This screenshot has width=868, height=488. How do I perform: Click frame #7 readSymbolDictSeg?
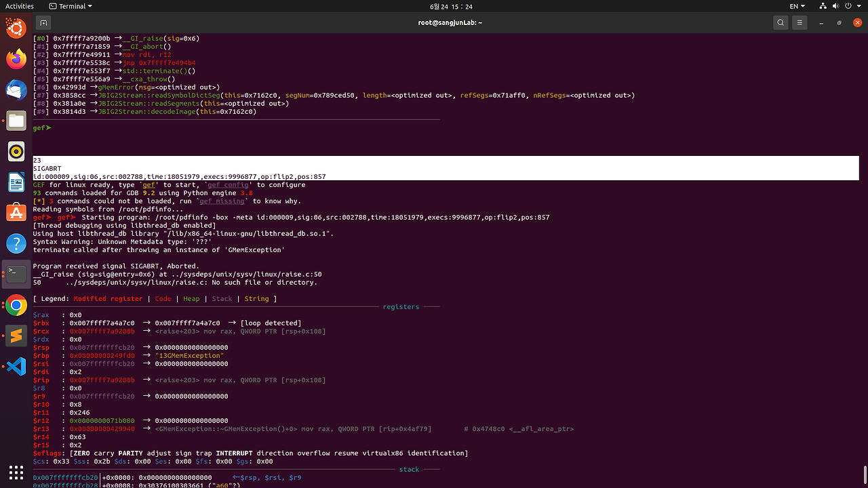334,96
